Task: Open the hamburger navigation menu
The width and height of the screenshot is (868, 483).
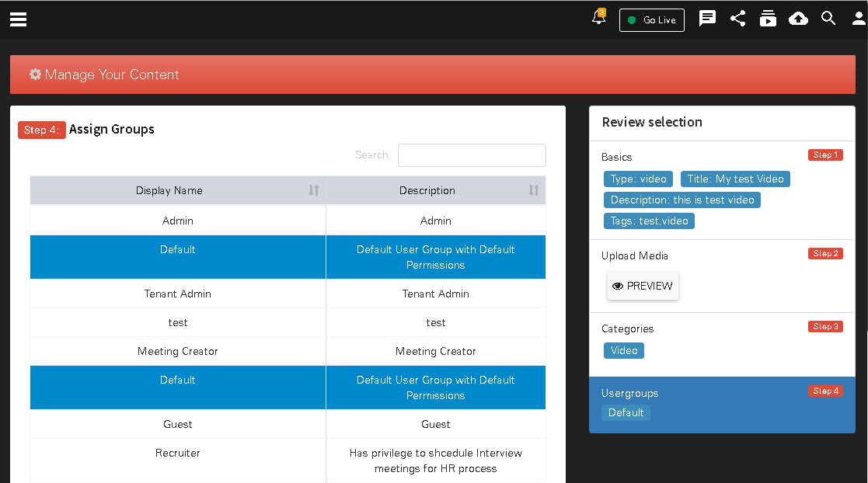Action: pyautogui.click(x=19, y=19)
